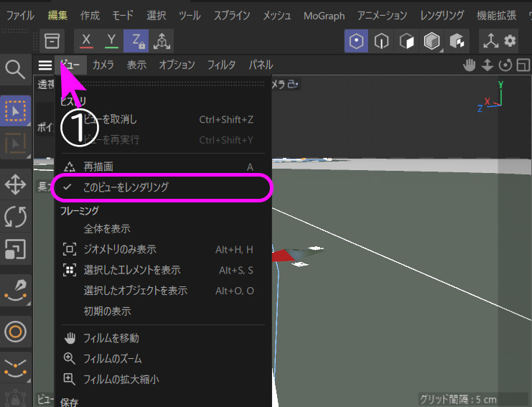Select the Move tool in left toolbar

click(15, 184)
